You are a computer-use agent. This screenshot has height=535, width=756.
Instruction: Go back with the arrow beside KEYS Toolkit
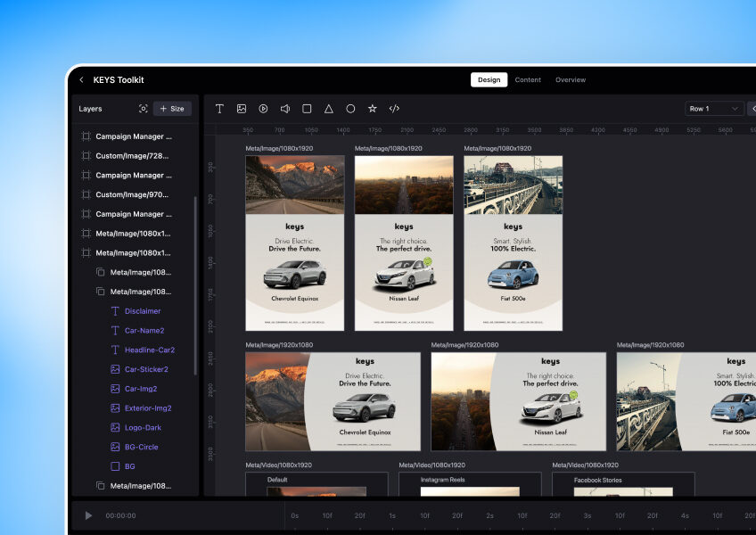point(81,79)
